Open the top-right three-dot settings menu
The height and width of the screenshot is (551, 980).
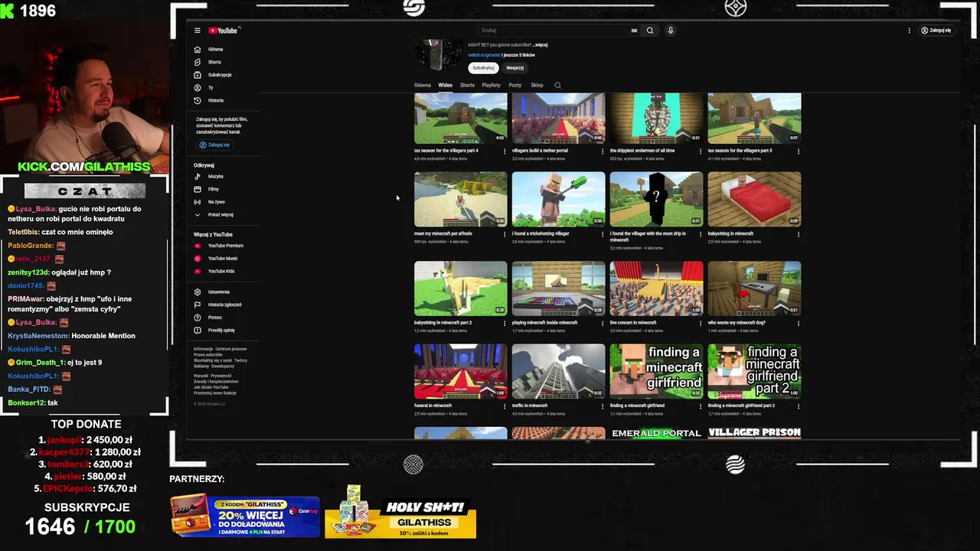tap(909, 31)
